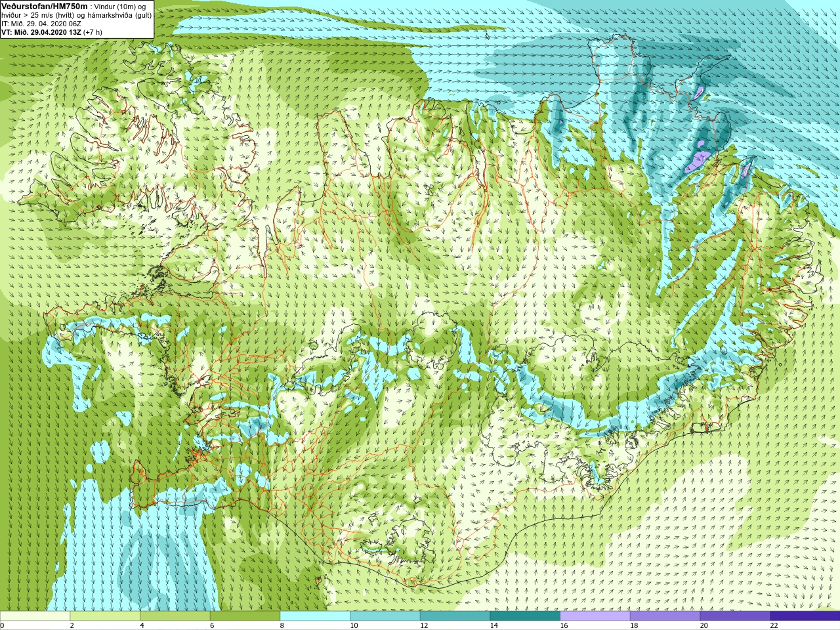Click the "VT: Mið. 29.04.2020 13Z (+7 h)" line
Image resolution: width=840 pixels, height=630 pixels.
click(x=52, y=31)
